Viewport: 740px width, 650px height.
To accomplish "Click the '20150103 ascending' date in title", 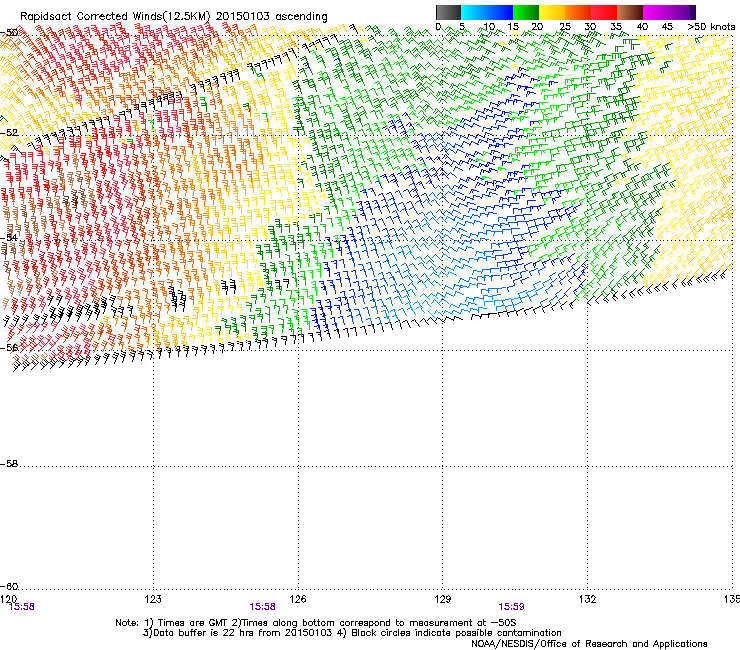I will click(271, 16).
